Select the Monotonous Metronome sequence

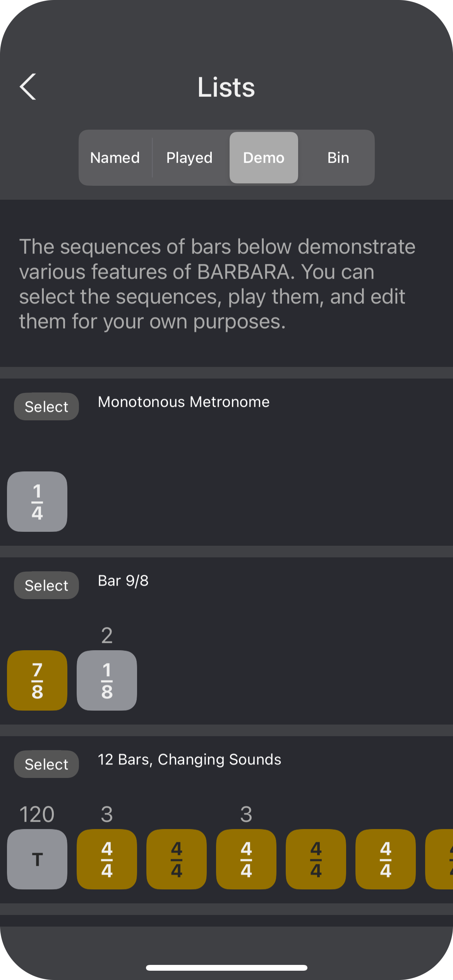[46, 407]
